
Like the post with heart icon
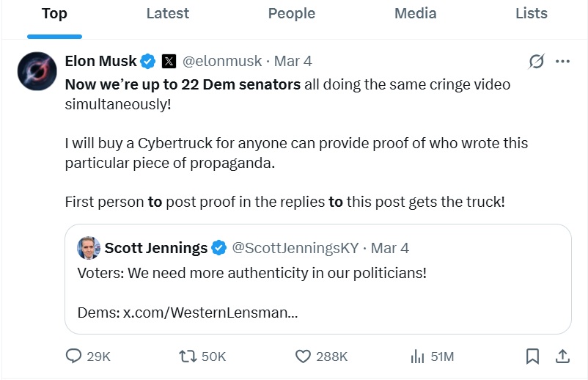coord(304,357)
